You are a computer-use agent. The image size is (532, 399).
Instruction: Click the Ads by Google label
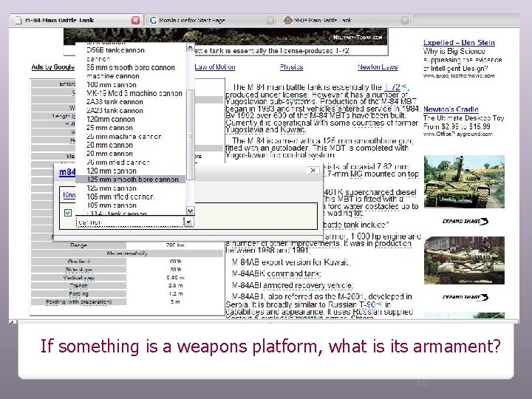pyautogui.click(x=53, y=66)
